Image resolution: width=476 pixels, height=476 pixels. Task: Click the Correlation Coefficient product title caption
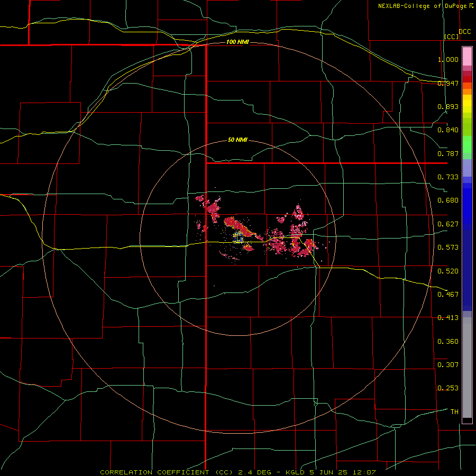click(238, 472)
